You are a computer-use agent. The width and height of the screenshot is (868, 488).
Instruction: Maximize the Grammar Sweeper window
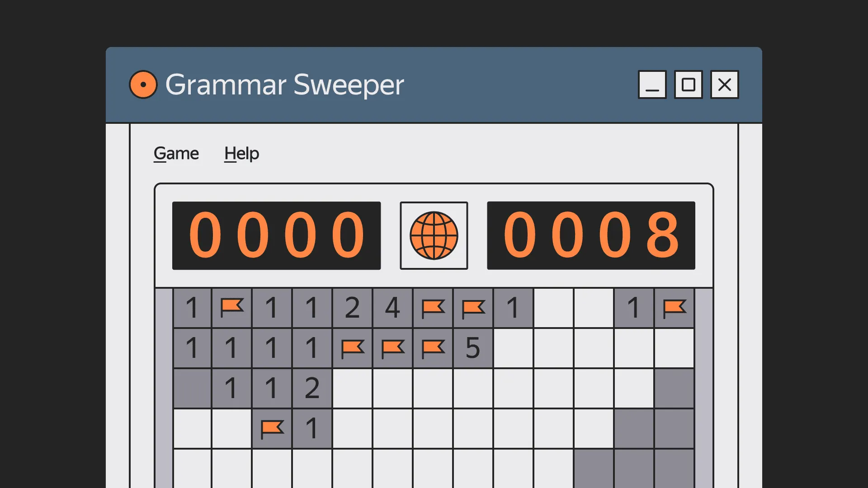pos(688,84)
